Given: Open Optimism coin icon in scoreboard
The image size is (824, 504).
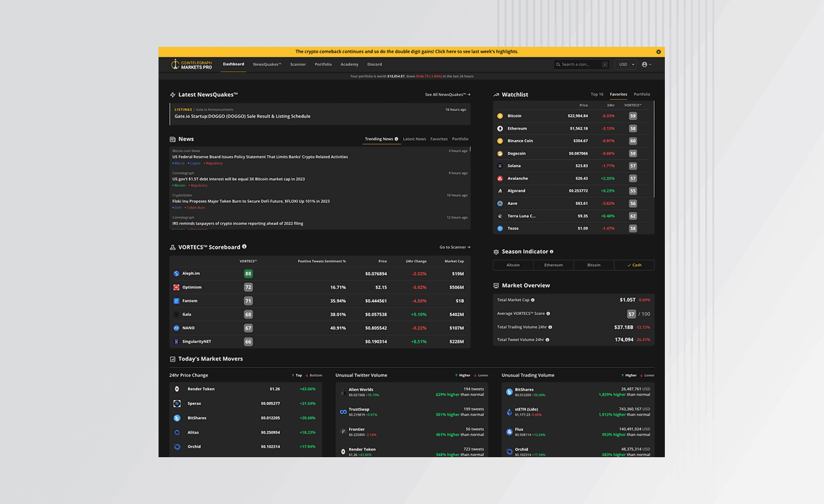Looking at the screenshot, I should pos(176,287).
